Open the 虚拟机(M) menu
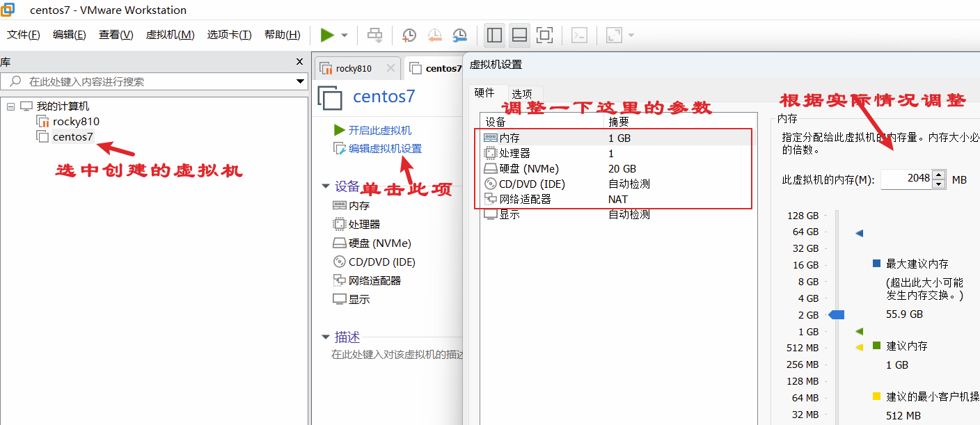 (170, 35)
